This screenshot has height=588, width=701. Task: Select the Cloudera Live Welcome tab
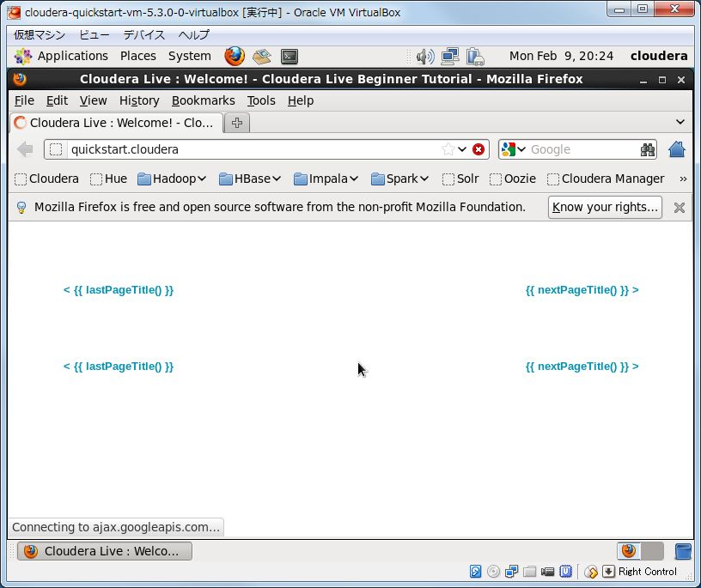(x=116, y=123)
